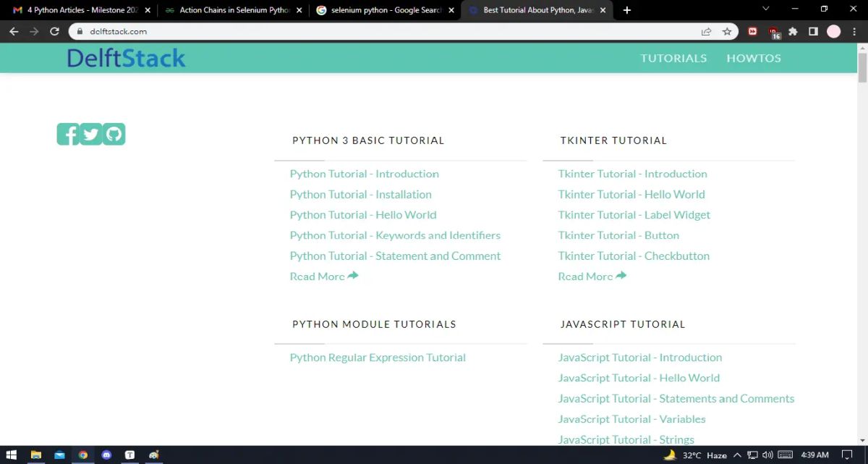The image size is (868, 464).
Task: Close the Action Chains in Selenium tab
Action: coord(299,10)
